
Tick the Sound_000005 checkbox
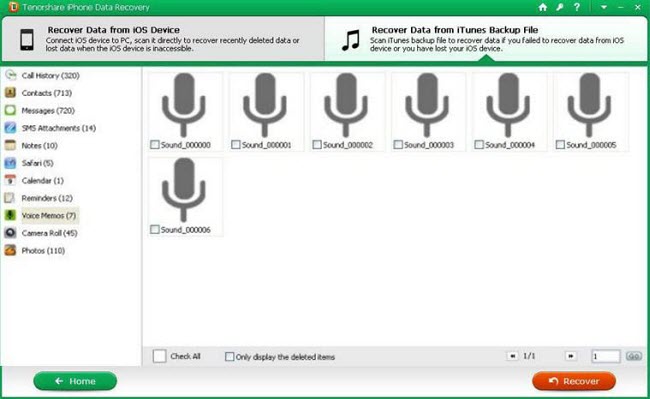point(560,145)
